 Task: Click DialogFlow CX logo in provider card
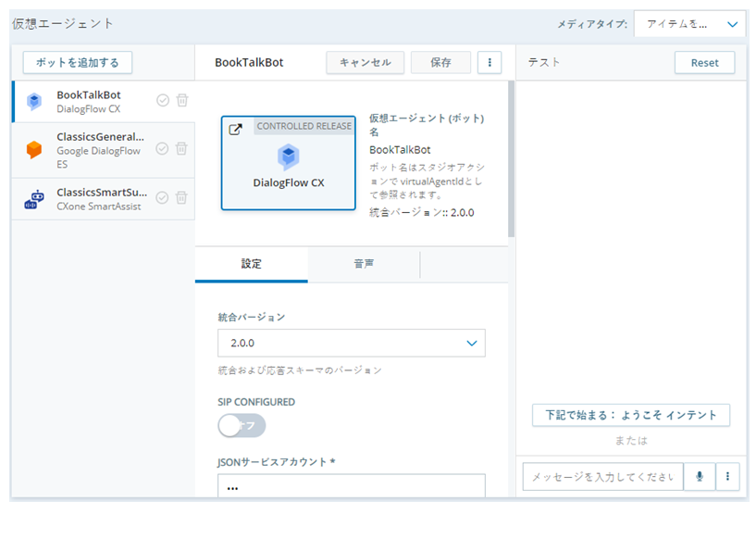tap(289, 157)
